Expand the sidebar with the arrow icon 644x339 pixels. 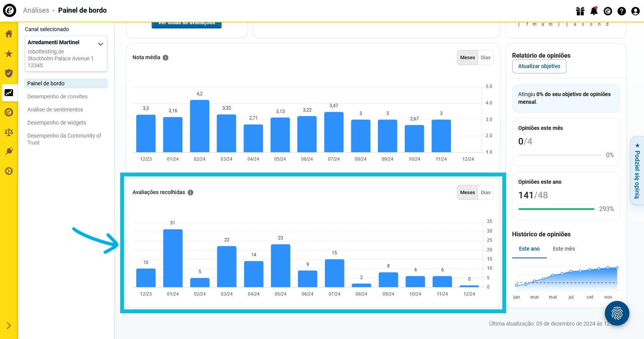pos(9,326)
